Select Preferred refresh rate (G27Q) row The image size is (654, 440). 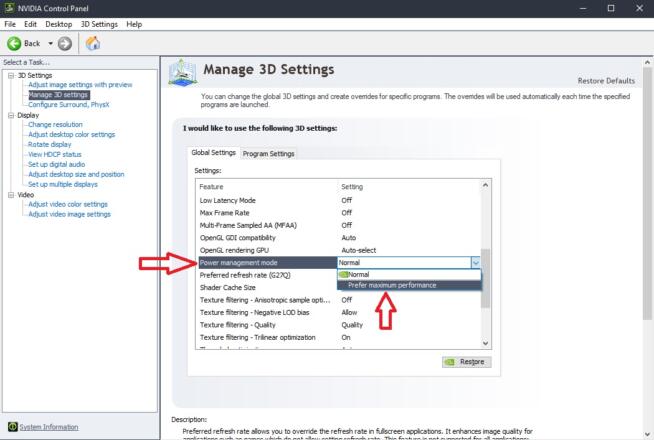tap(267, 275)
